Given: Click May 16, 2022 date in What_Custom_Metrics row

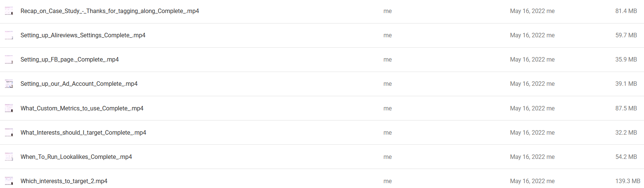Looking at the screenshot, I should point(527,109).
